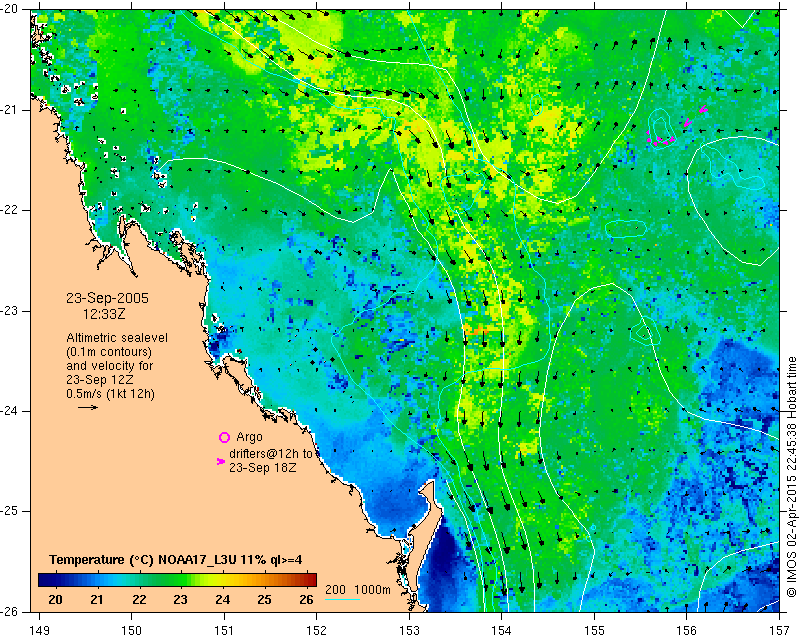Click the temperature color bar legend

point(178,580)
